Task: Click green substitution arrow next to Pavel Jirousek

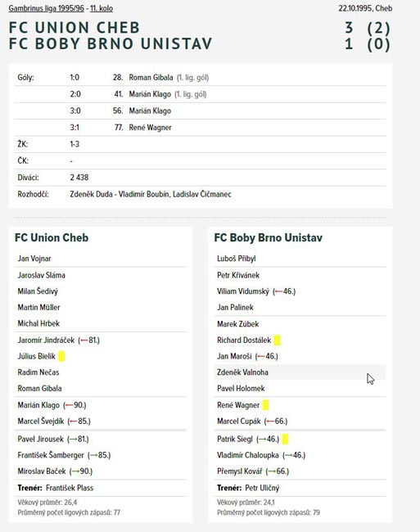Action: click(x=74, y=440)
